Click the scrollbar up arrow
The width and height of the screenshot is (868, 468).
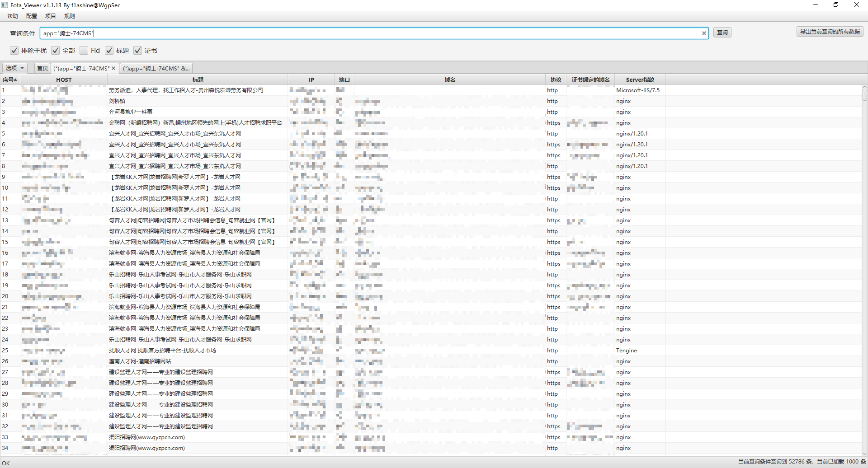point(864,88)
